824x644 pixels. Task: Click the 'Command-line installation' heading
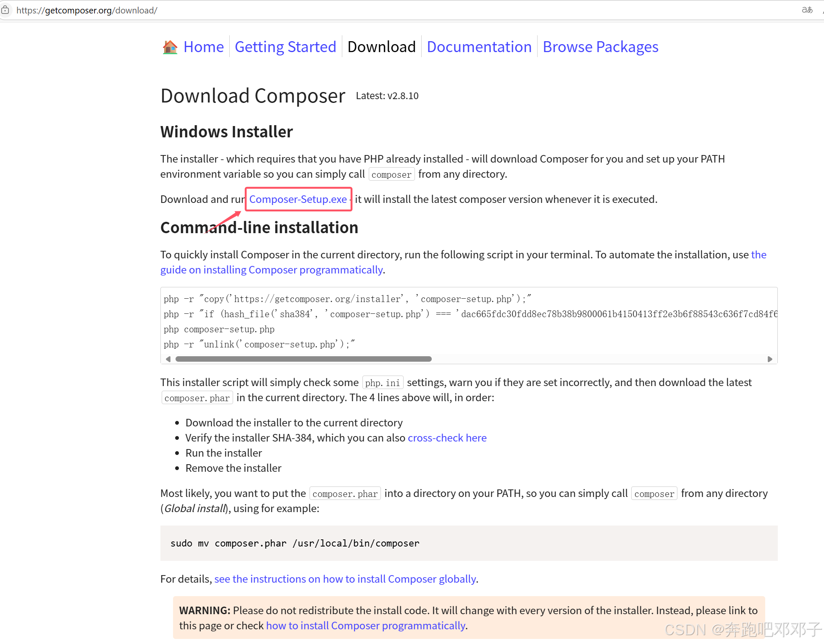click(259, 228)
